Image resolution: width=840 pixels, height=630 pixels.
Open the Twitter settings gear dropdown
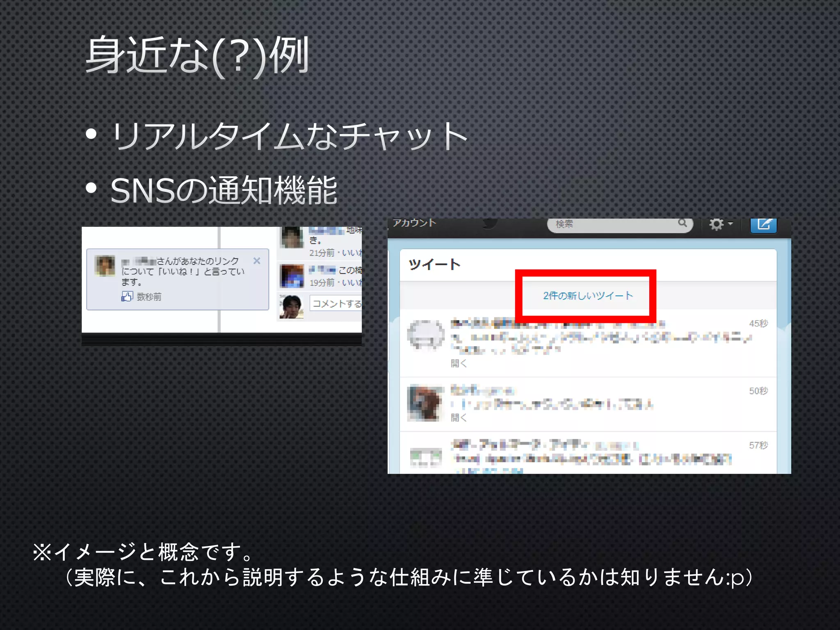coord(721,224)
